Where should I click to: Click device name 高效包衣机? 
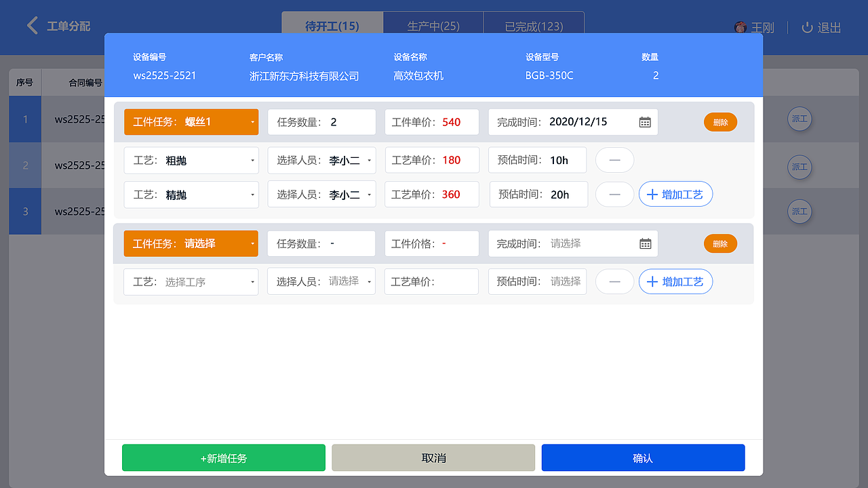(x=418, y=76)
